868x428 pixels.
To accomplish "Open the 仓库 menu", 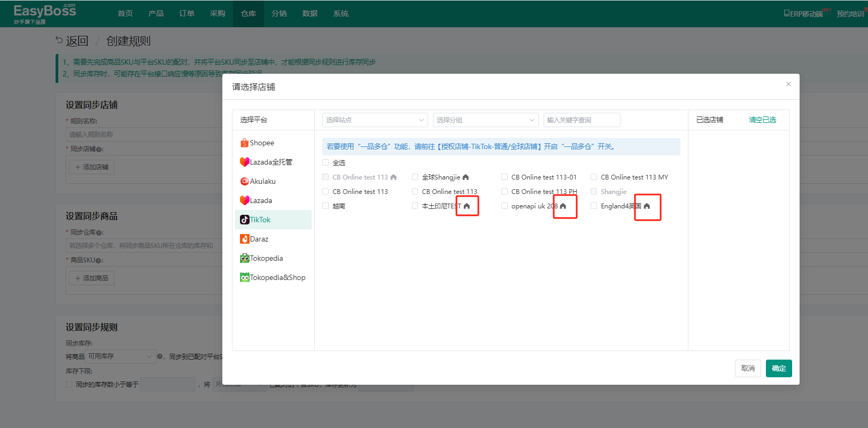I will pos(248,13).
